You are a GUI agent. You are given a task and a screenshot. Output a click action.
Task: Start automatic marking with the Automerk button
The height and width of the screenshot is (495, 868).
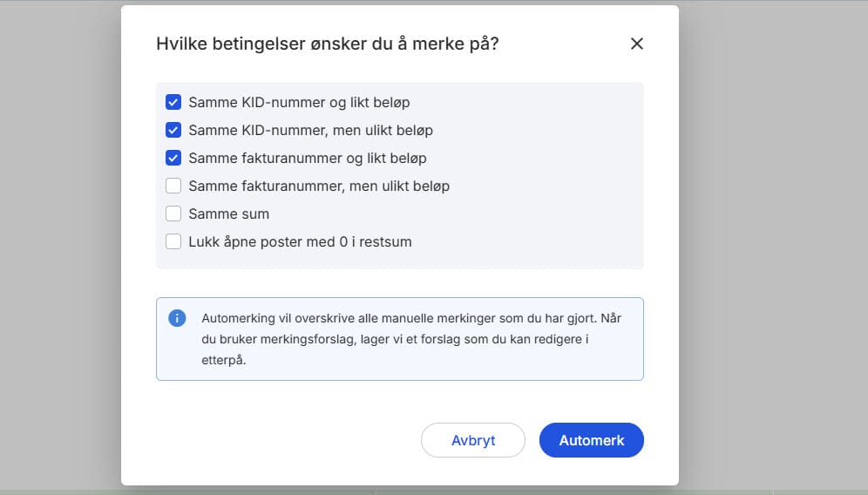[x=591, y=440]
